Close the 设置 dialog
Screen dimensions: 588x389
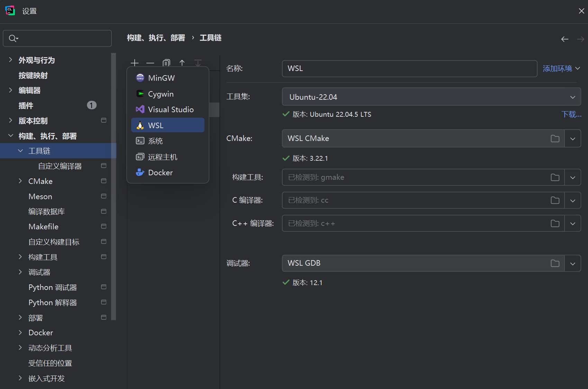[x=581, y=11]
